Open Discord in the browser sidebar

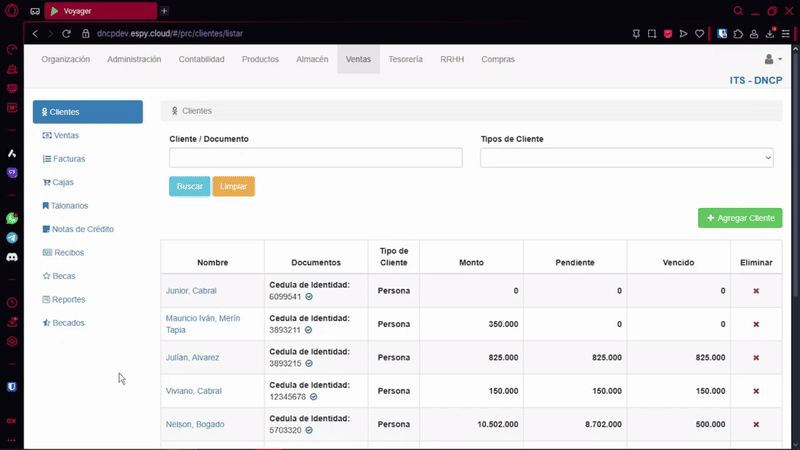point(12,257)
